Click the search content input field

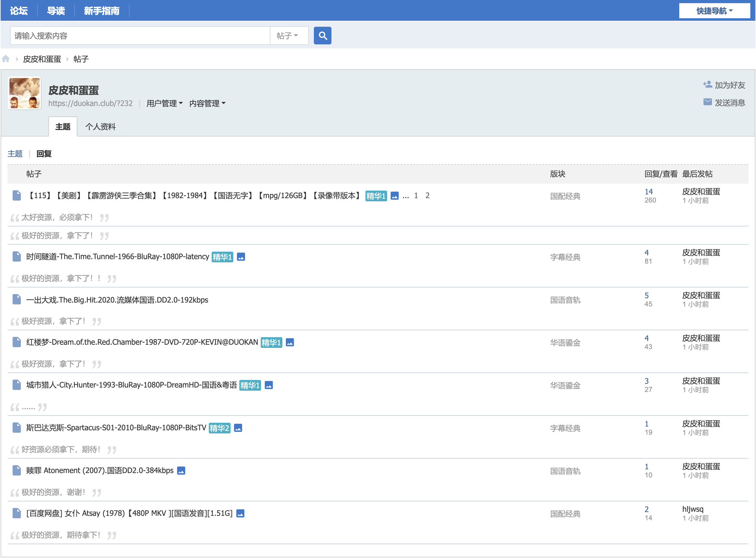[x=140, y=36]
